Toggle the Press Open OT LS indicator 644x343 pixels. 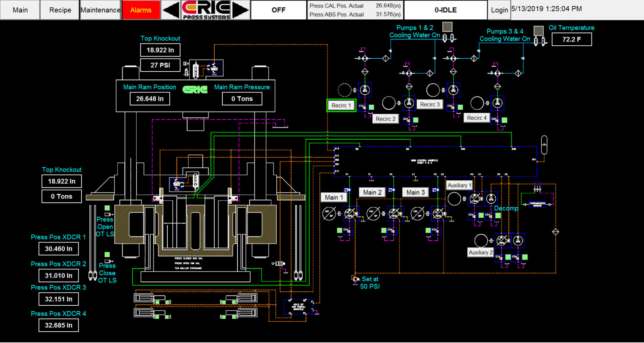[x=107, y=208]
